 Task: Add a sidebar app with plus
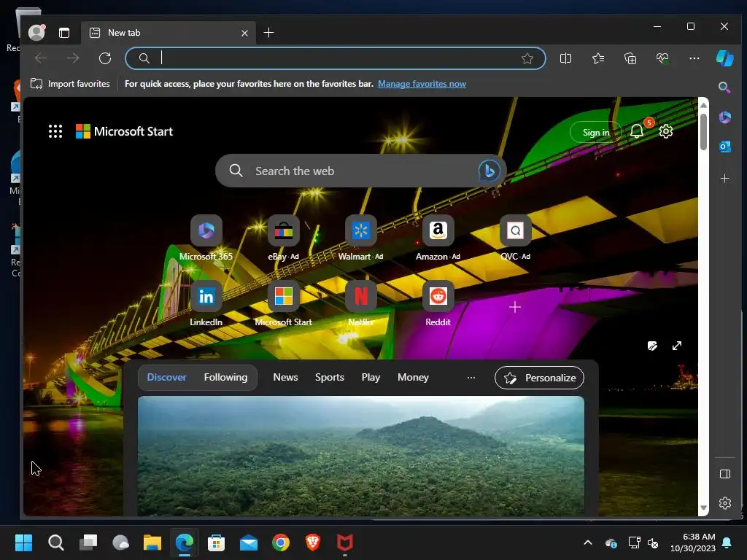724,179
